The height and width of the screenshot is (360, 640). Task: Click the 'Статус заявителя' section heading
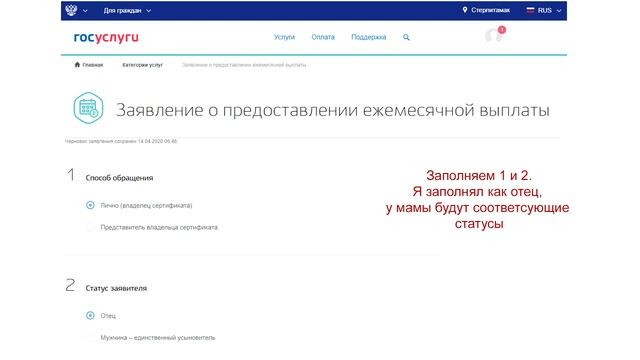tap(116, 288)
